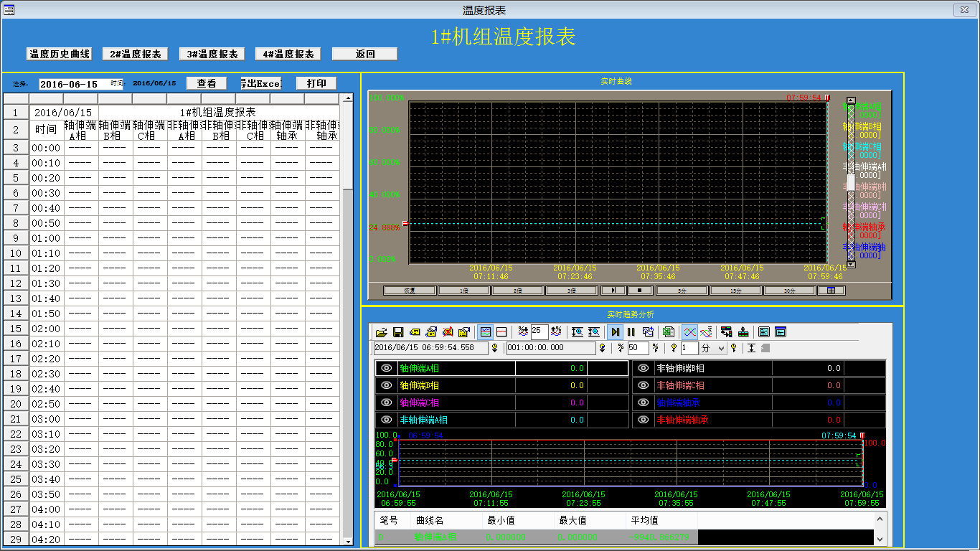
Task: Click the last blue window list icon
Action: click(x=781, y=332)
